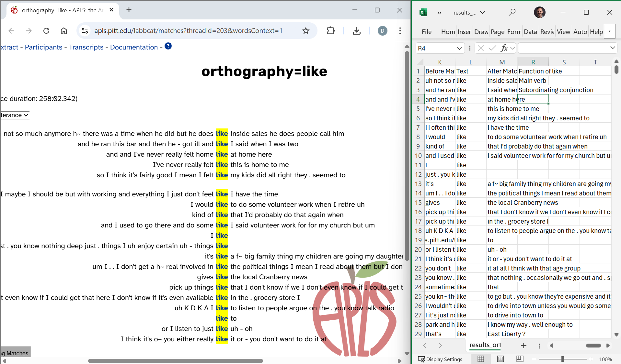Click the Excel zoom slider handle

pyautogui.click(x=563, y=359)
